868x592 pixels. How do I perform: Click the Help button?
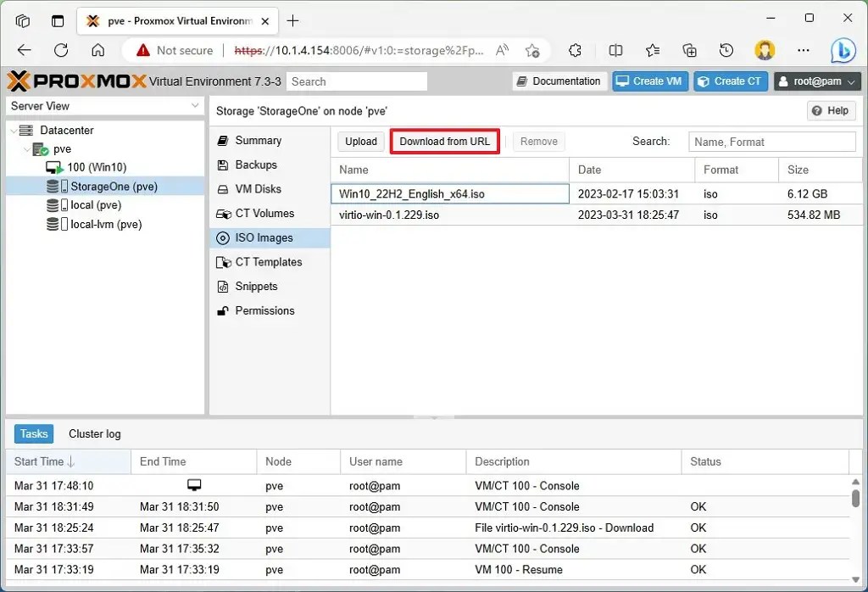click(x=831, y=110)
